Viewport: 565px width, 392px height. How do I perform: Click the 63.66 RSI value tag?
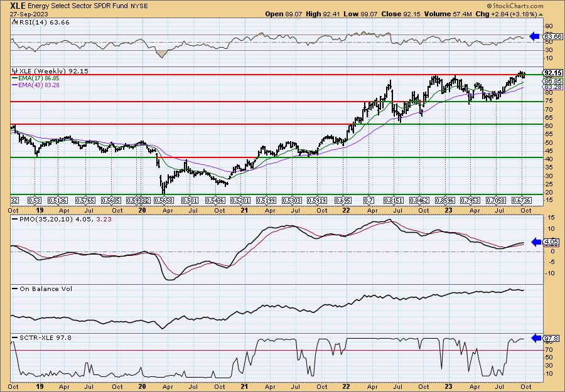552,36
